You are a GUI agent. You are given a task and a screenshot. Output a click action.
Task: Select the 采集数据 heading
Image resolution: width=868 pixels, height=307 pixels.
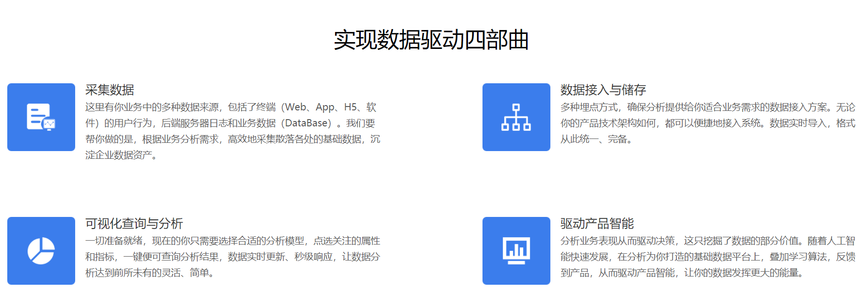coord(110,90)
